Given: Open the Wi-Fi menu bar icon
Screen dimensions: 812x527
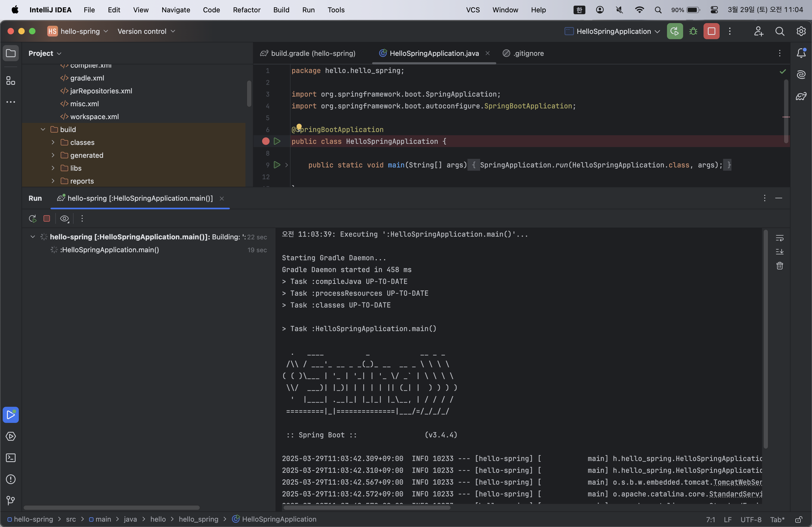Looking at the screenshot, I should coord(639,10).
